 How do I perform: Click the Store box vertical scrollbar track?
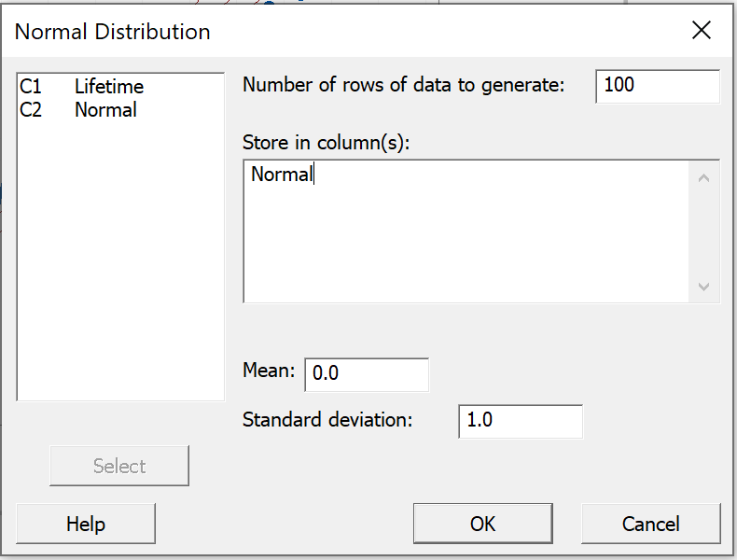(x=703, y=232)
